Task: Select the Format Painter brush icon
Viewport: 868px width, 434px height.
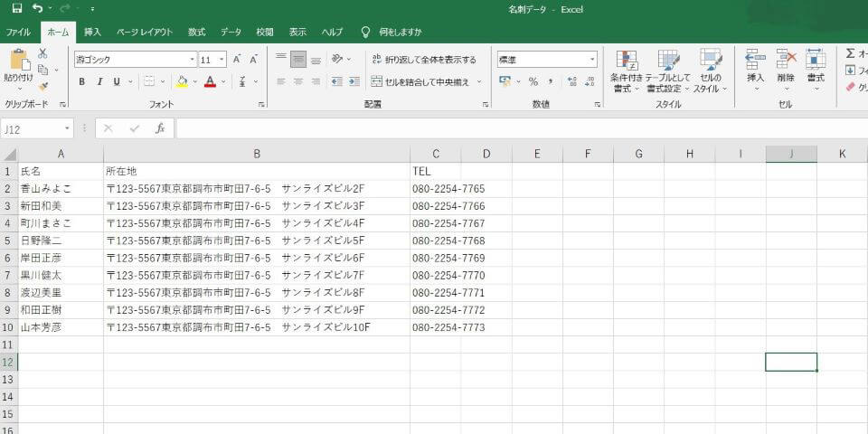Action: 42,86
